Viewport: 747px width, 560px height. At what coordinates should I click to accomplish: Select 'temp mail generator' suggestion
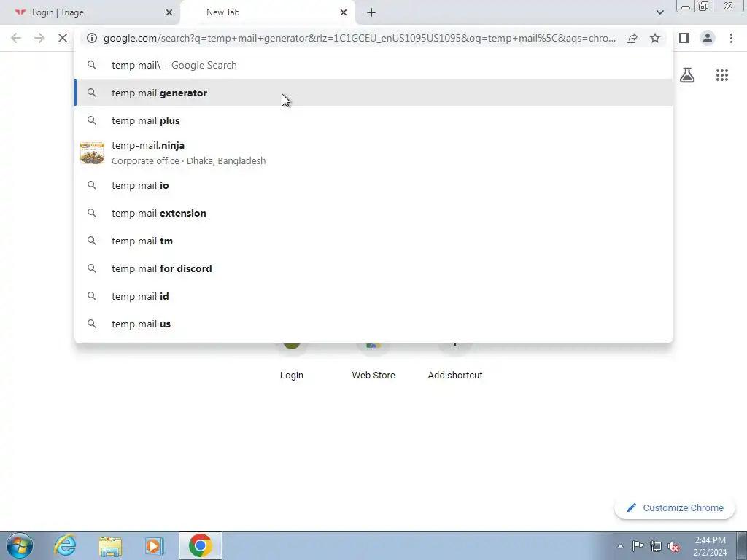click(373, 93)
